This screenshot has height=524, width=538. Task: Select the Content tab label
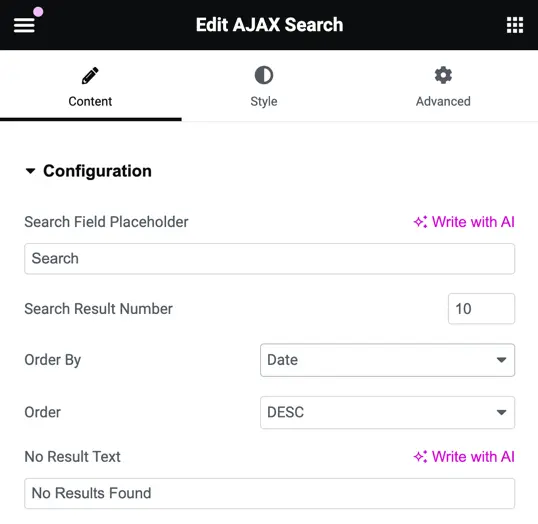[90, 102]
